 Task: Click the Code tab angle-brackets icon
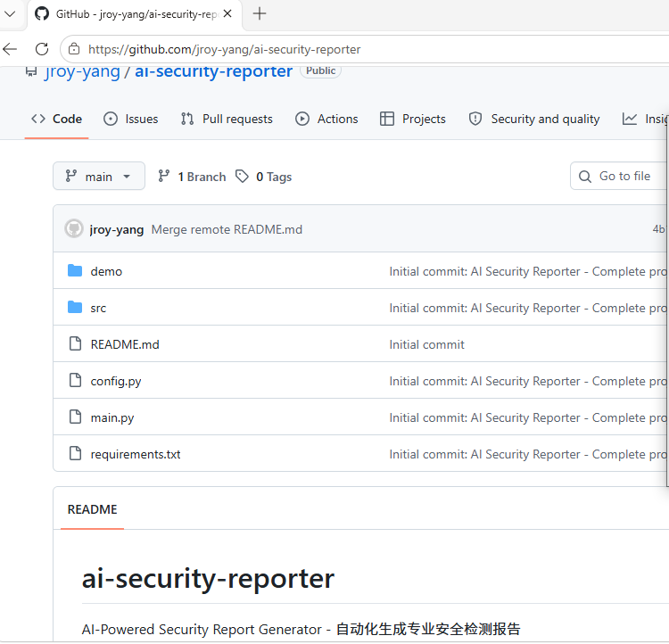pyautogui.click(x=38, y=119)
